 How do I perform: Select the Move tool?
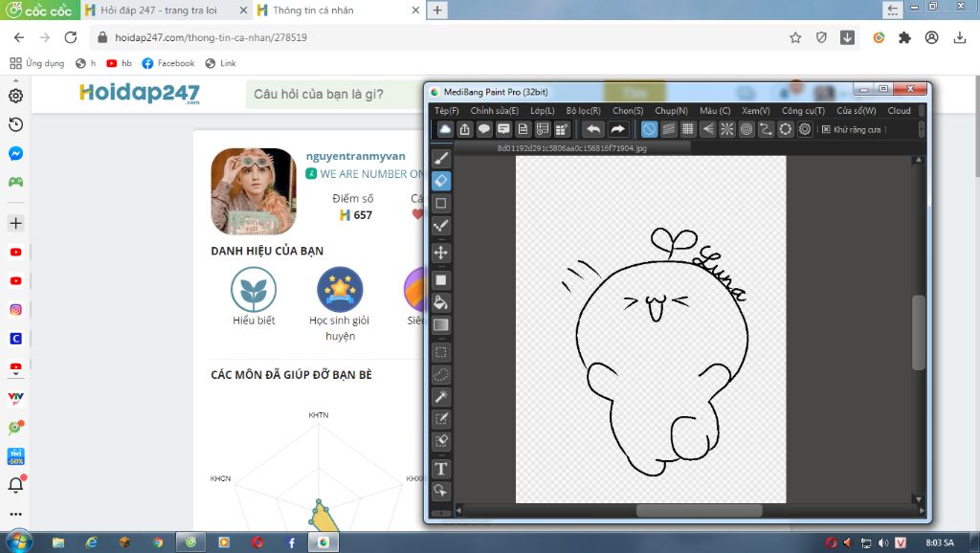click(441, 253)
